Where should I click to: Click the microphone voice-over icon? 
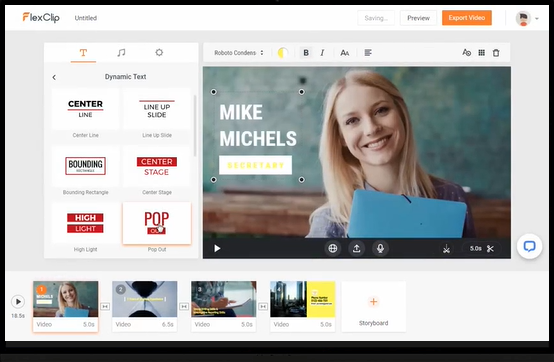click(380, 249)
